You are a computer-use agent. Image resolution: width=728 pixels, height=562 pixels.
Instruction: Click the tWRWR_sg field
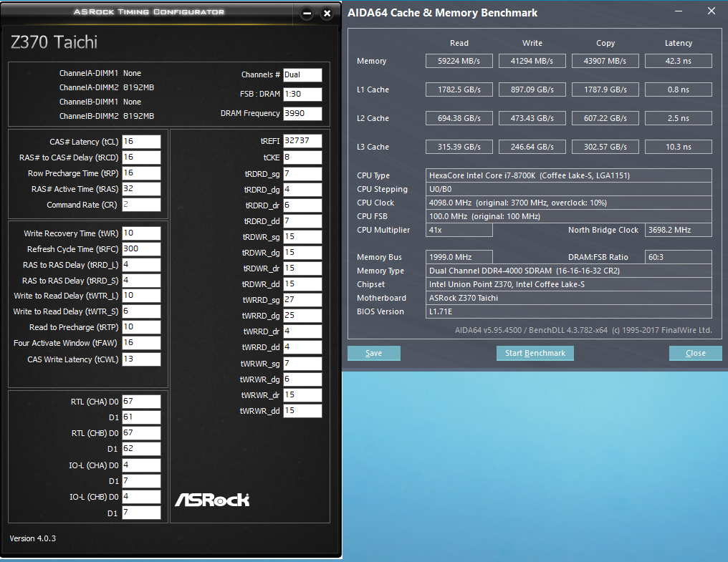(x=302, y=364)
